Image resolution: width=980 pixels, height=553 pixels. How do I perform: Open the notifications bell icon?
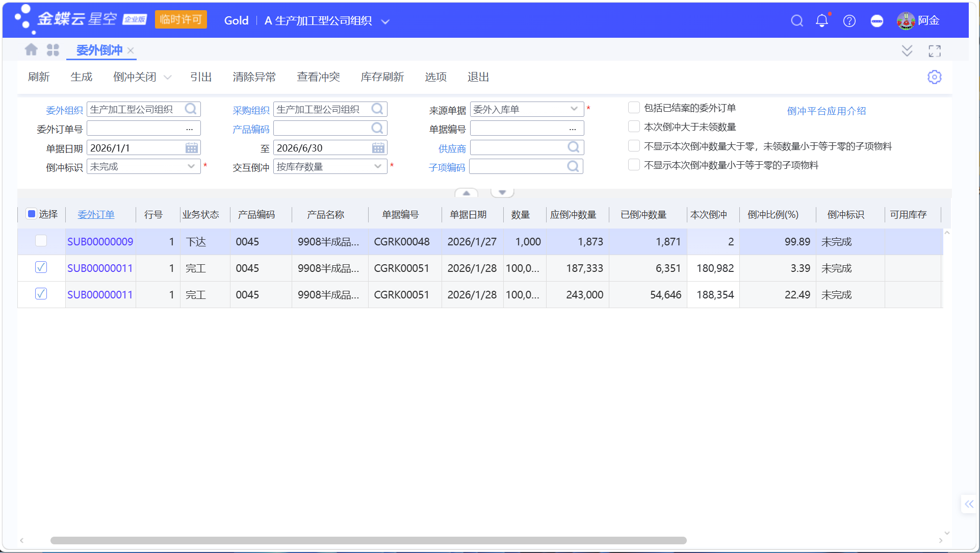tap(821, 20)
